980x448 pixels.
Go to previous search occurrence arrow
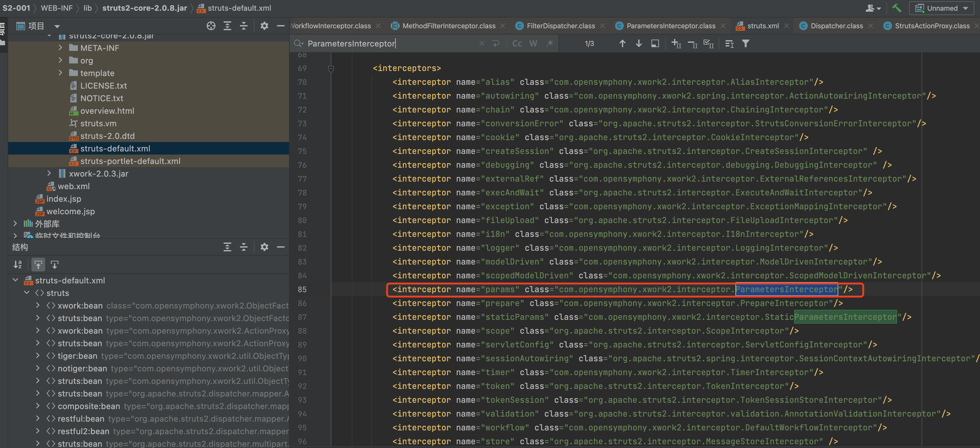pos(622,43)
